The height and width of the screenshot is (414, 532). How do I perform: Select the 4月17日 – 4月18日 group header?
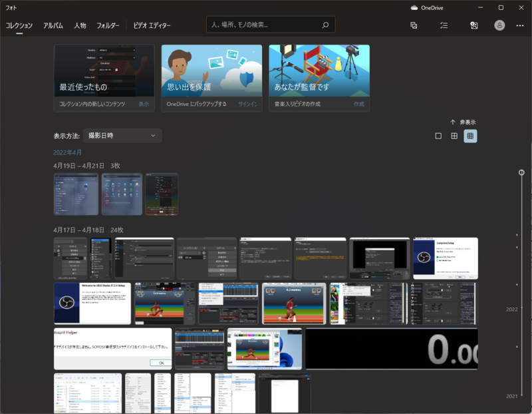click(x=78, y=230)
